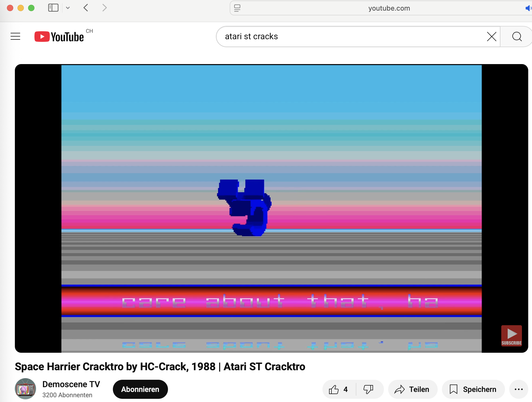Screen dimensions: 532x402
Task: Open the Safari page menu reader icon
Action: 237,8
